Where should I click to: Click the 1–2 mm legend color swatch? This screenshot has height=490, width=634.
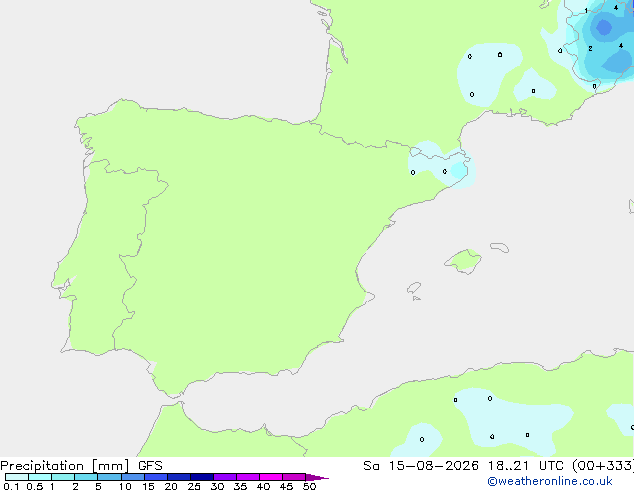click(x=63, y=477)
